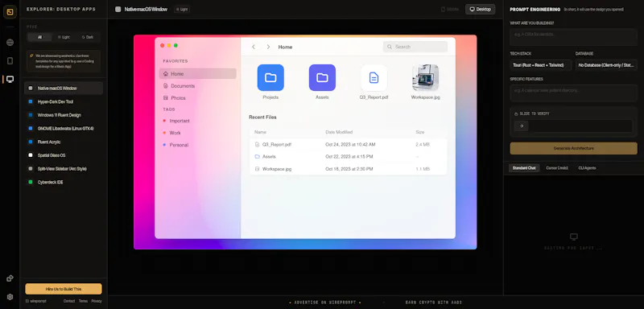Viewport: 644px width, 309px height.
Task: Open the web apps globe icon
Action: point(10,43)
